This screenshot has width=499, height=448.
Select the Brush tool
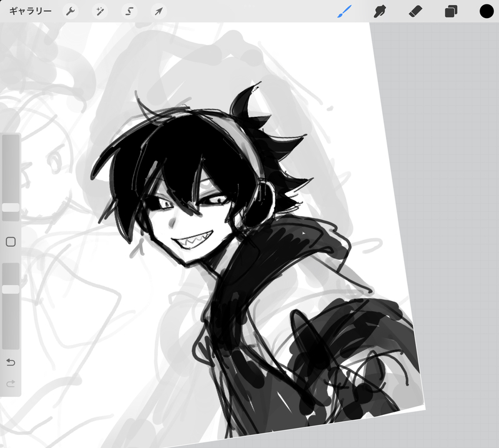(344, 11)
